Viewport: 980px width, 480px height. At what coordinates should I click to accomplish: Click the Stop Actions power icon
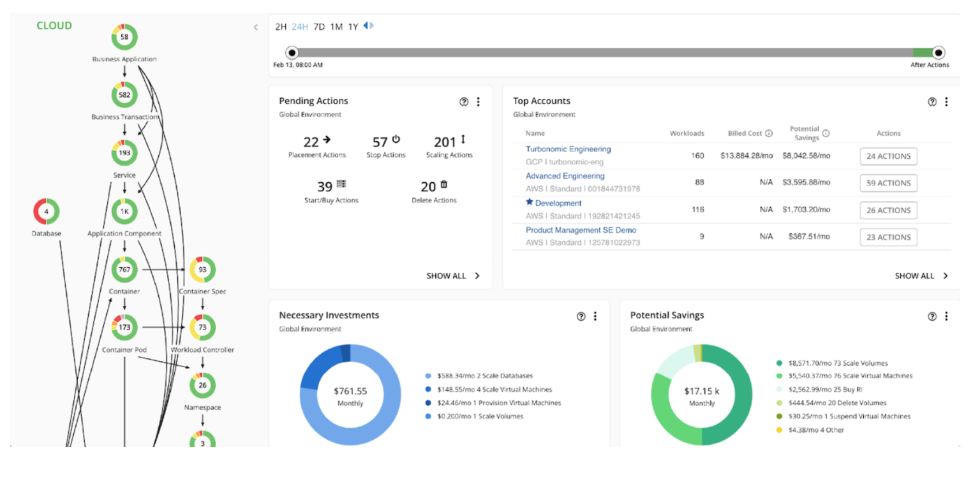tap(394, 140)
